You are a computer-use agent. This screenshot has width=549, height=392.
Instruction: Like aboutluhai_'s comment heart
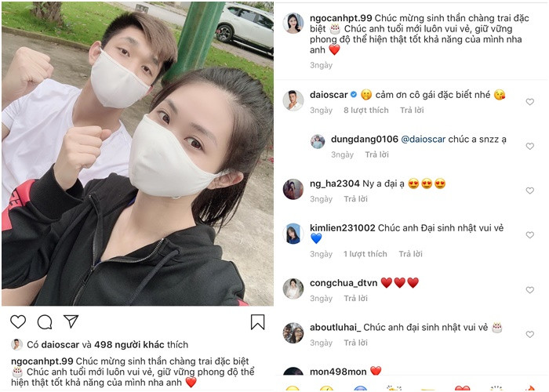pos(529,335)
